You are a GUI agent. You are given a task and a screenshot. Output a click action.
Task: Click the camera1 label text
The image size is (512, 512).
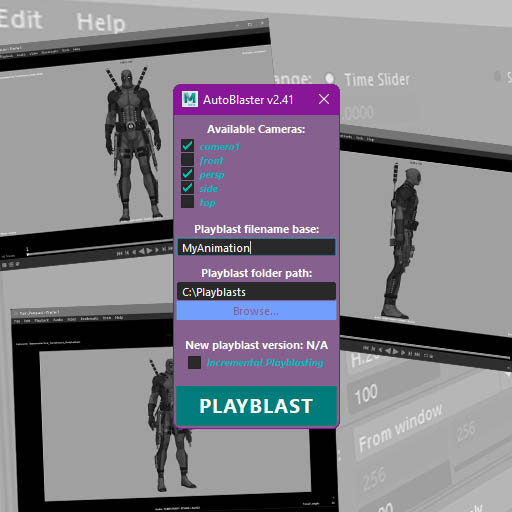(x=220, y=146)
